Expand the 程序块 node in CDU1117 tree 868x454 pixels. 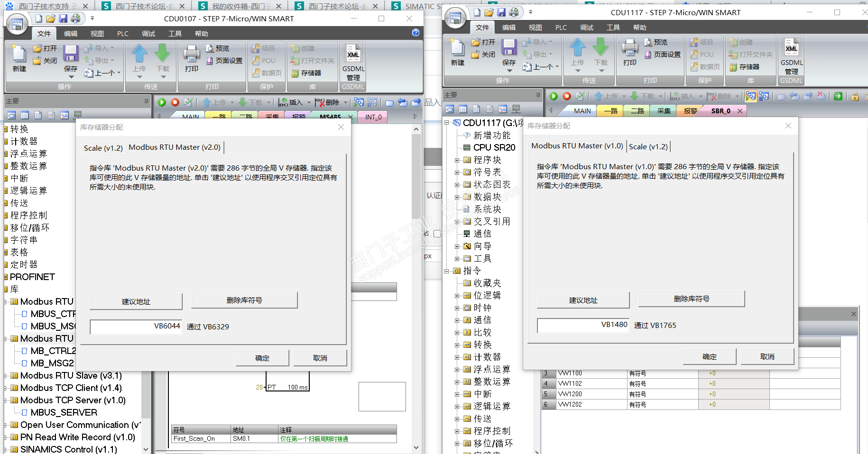(457, 160)
